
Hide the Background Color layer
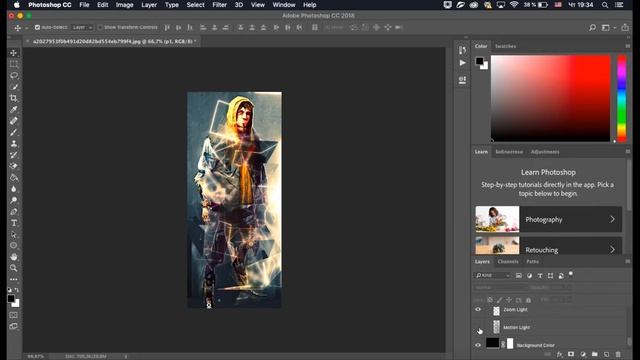pyautogui.click(x=478, y=345)
